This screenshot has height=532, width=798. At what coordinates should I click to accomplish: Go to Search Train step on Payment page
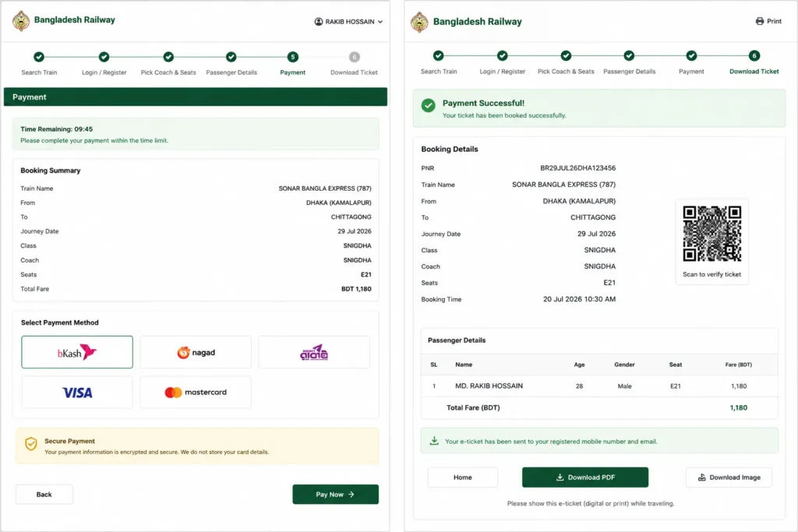pyautogui.click(x=39, y=63)
